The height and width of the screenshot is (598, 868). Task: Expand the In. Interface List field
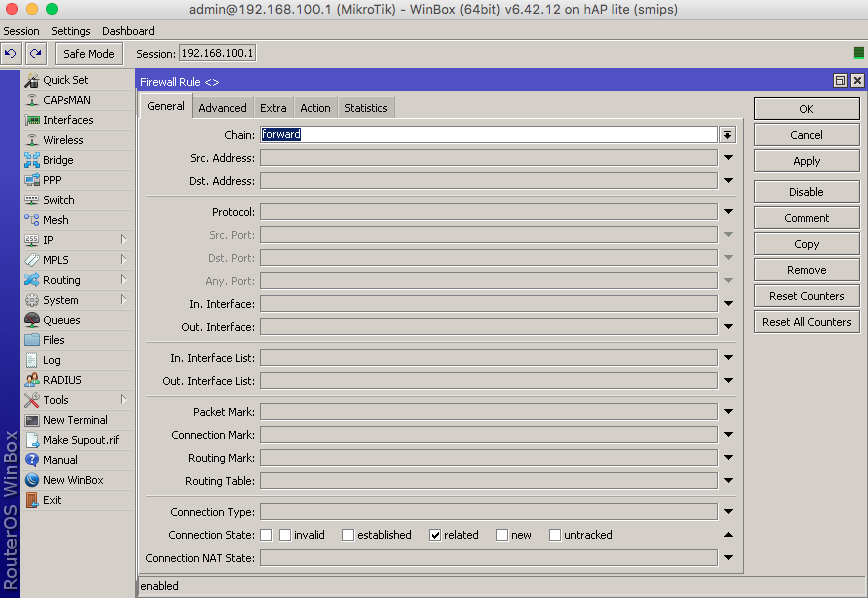point(728,358)
